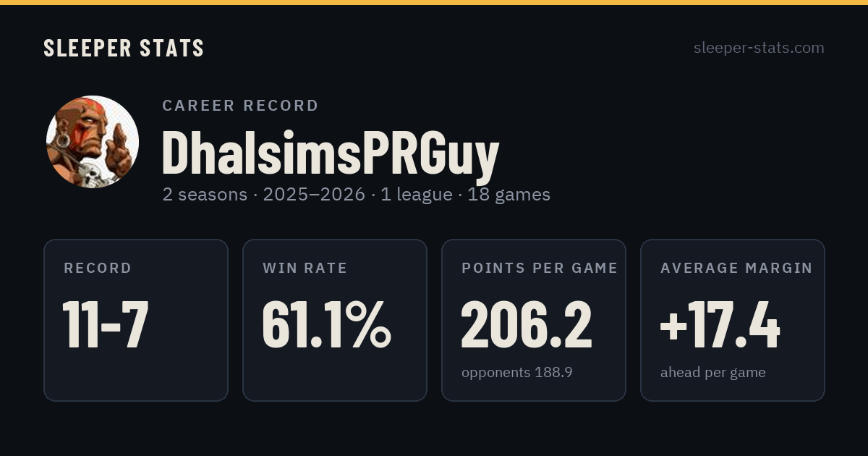Select the Points Per Game card
The image size is (868, 456).
(x=534, y=320)
